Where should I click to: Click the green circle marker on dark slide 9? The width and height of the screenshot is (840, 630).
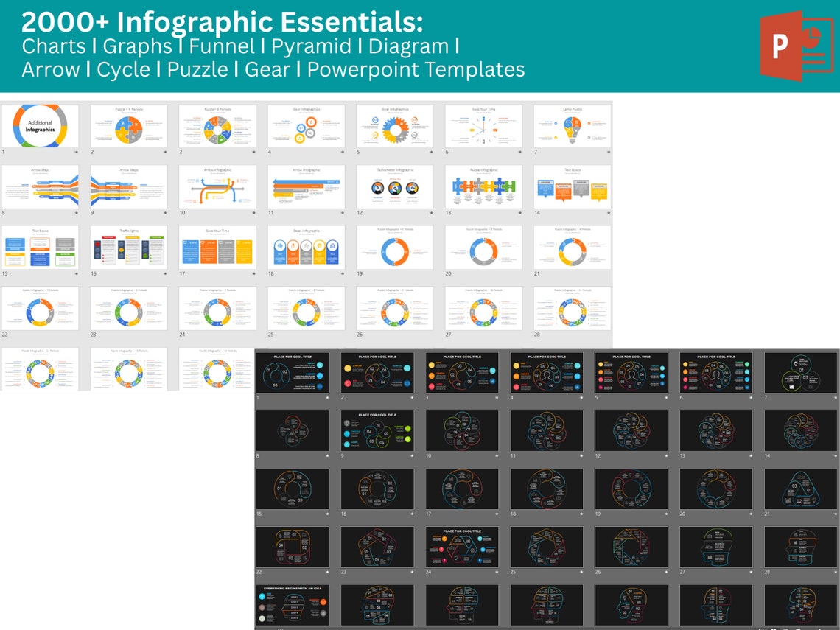(x=408, y=427)
